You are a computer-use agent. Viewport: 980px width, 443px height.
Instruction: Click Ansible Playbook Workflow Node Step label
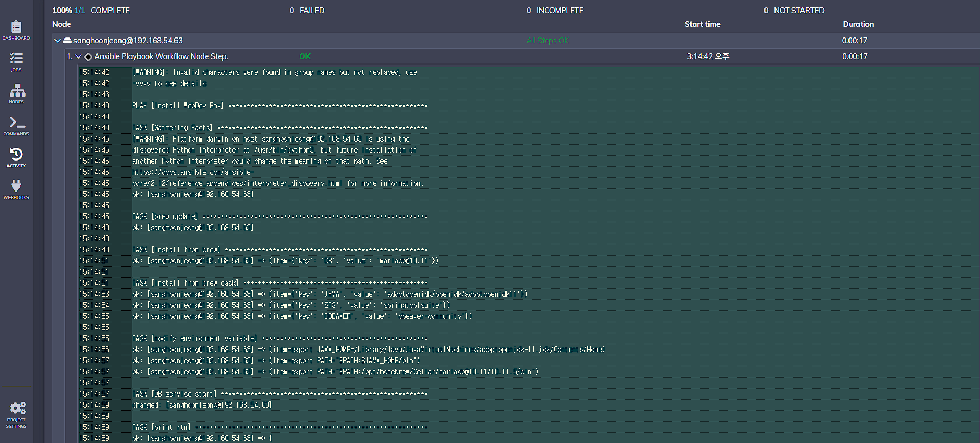click(161, 56)
